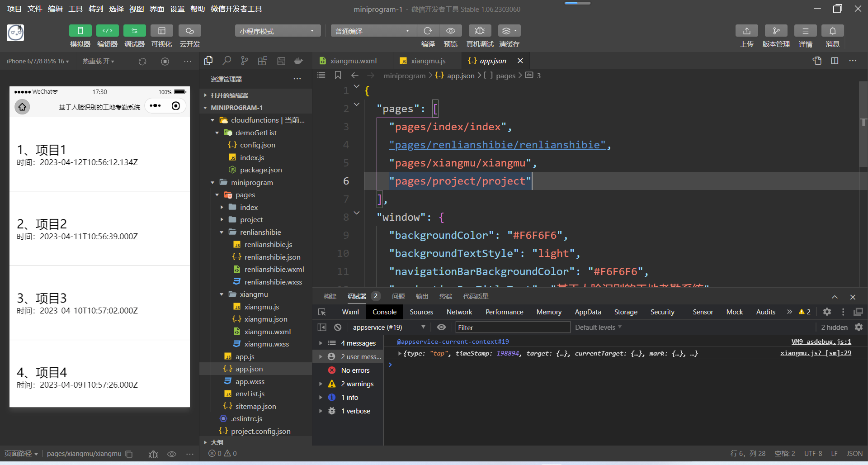The image size is (868, 465).
Task: Switch to the xiangmu.js tab
Action: (428, 61)
